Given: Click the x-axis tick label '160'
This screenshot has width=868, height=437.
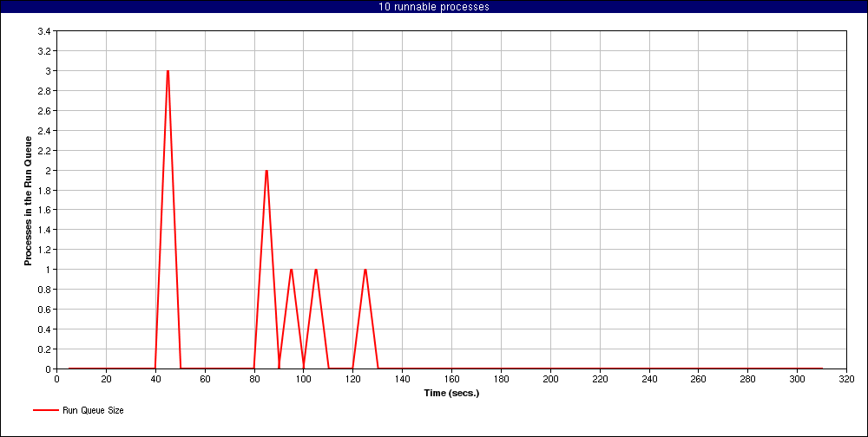Looking at the screenshot, I should click(451, 379).
